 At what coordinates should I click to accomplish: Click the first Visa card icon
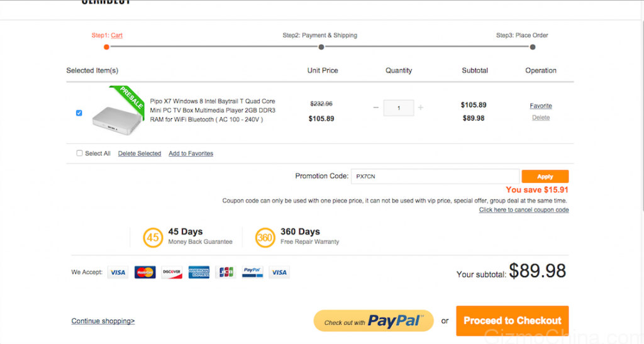pos(118,272)
